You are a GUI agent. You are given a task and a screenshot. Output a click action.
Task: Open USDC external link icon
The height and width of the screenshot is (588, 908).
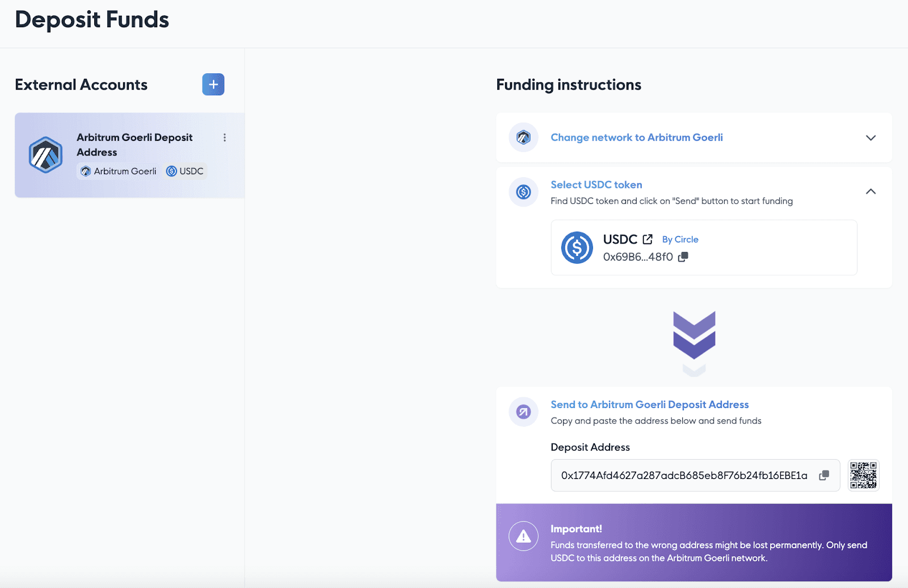648,239
